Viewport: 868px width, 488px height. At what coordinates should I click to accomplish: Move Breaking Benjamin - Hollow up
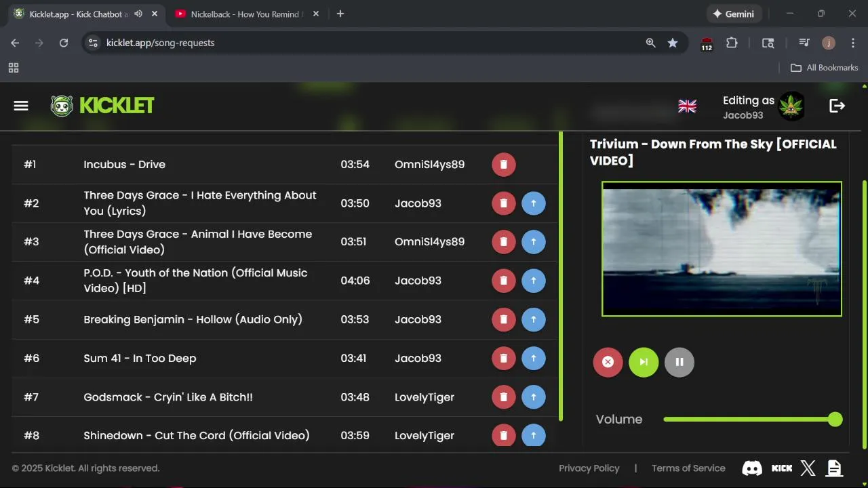[534, 319]
